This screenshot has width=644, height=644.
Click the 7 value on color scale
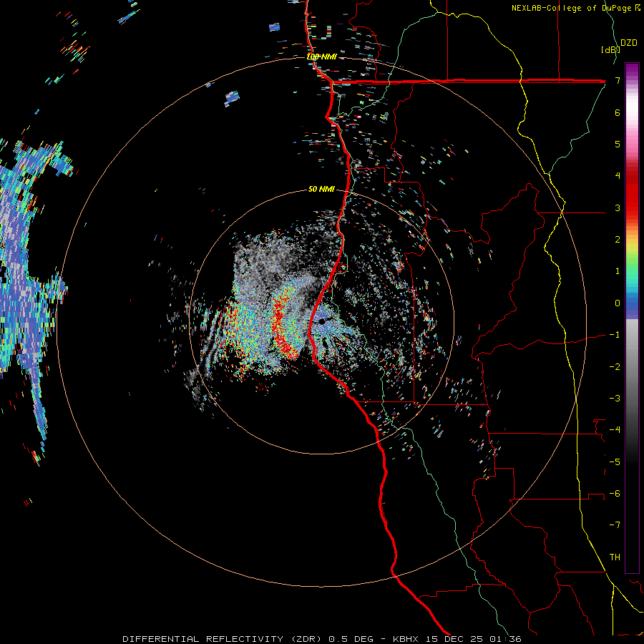(x=618, y=80)
